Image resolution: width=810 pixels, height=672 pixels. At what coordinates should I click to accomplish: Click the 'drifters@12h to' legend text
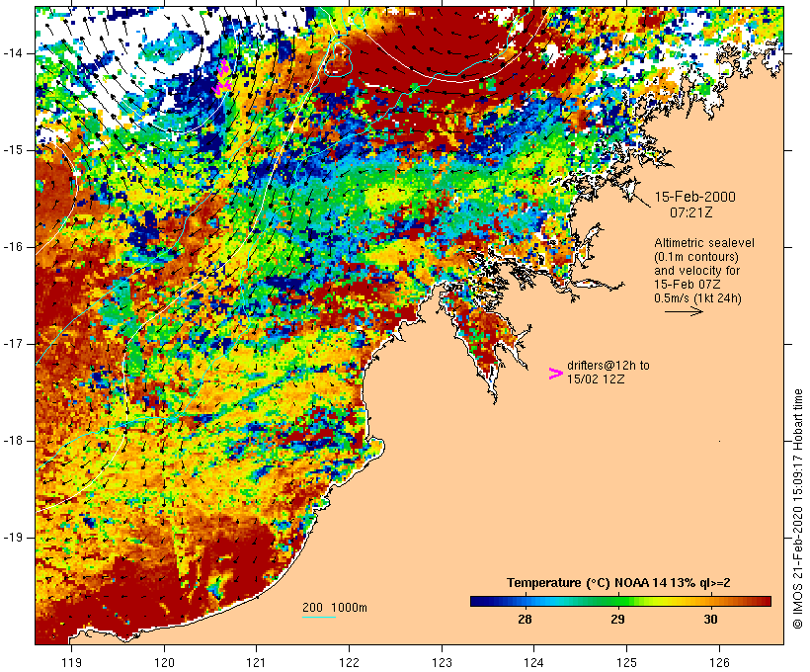click(608, 366)
